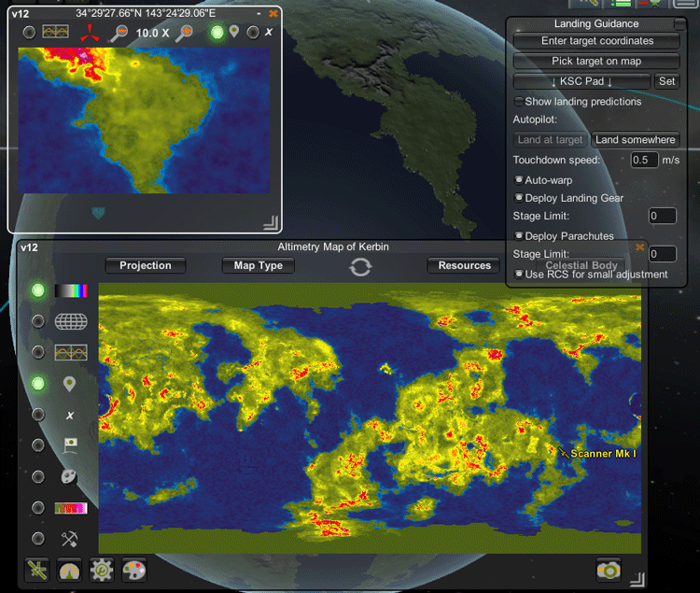This screenshot has height=593, width=700.
Task: Open the gauge dial icon at bottom left
Action: coord(69,570)
